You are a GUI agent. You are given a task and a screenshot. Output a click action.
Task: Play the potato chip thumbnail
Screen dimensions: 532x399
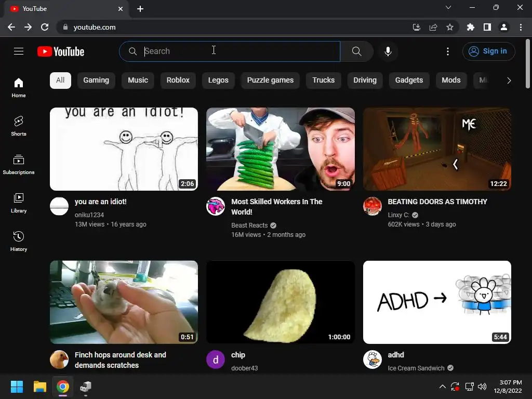coord(281,302)
